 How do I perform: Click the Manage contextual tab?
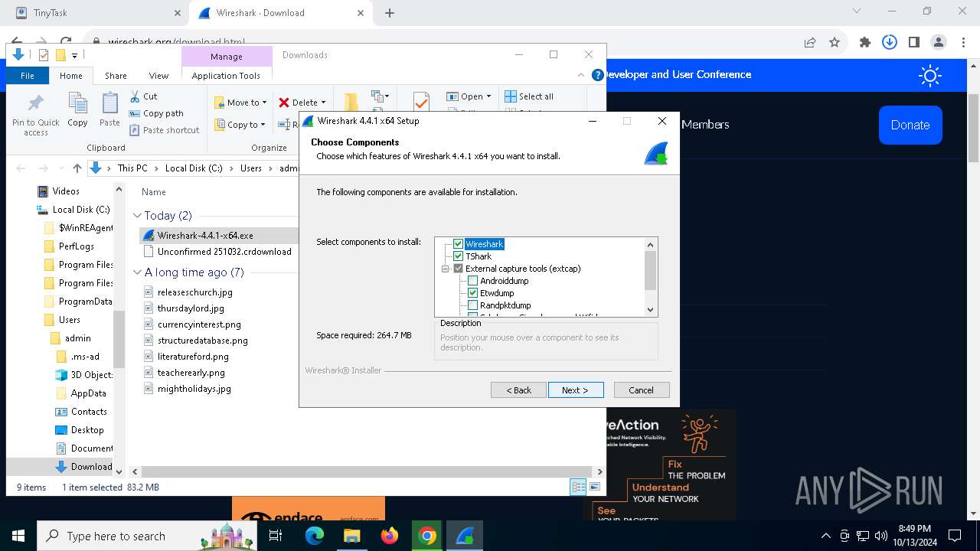(x=227, y=57)
